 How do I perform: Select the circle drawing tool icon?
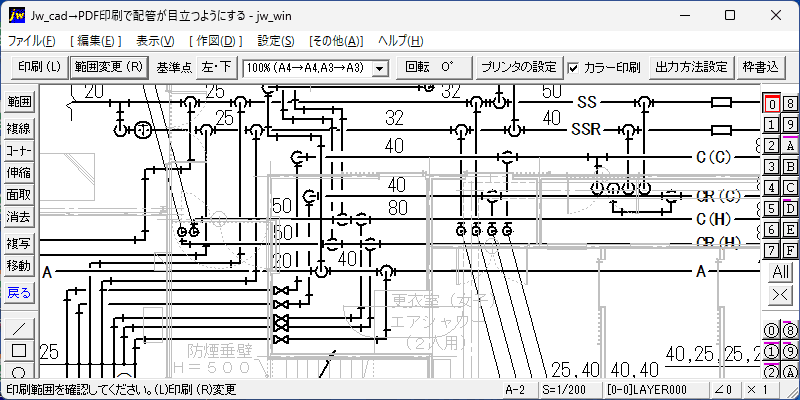pos(19,370)
